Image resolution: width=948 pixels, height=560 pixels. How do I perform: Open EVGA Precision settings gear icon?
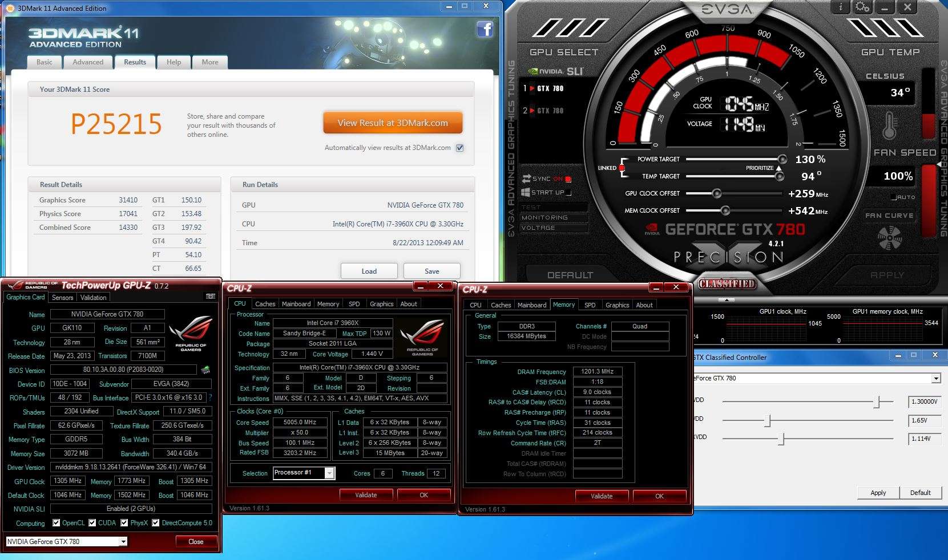[862, 7]
